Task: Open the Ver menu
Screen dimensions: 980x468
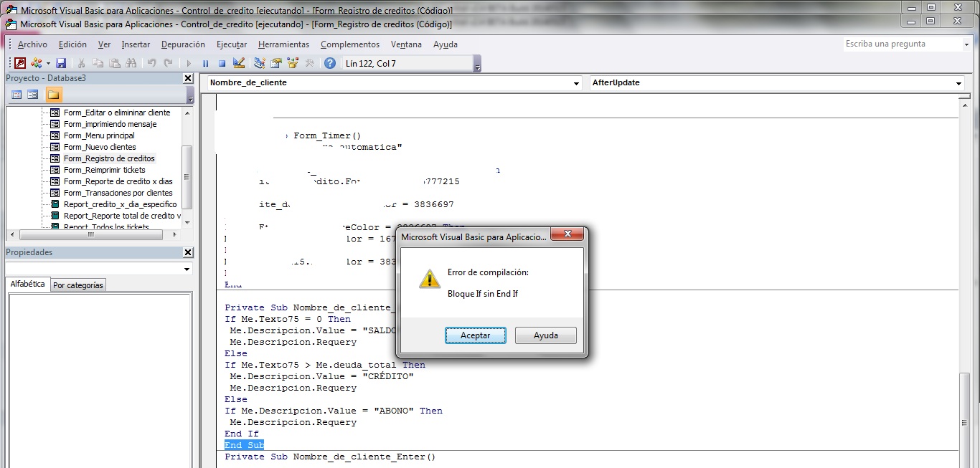Action: tap(104, 44)
